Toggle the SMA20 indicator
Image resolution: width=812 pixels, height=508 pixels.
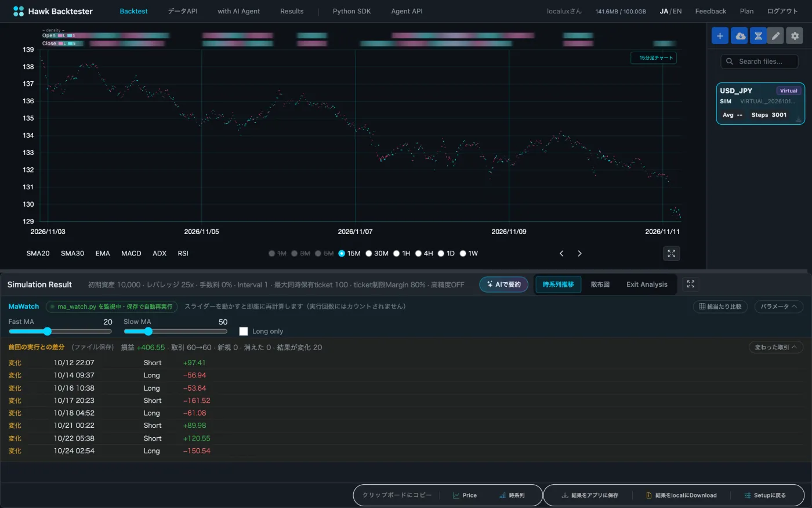[38, 253]
